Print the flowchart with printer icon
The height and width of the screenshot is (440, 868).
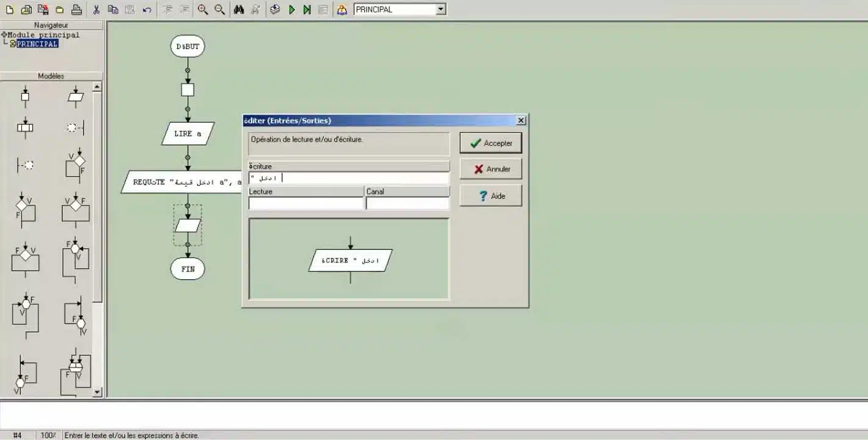[x=76, y=9]
